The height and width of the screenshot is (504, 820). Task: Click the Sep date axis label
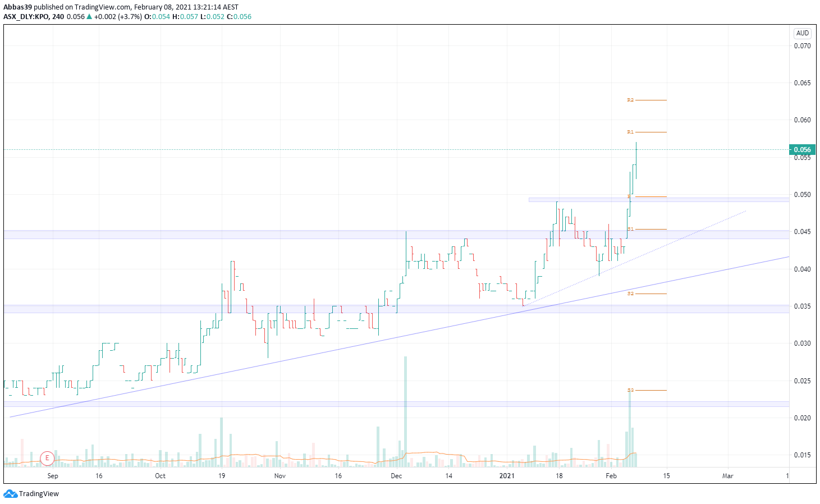click(53, 476)
